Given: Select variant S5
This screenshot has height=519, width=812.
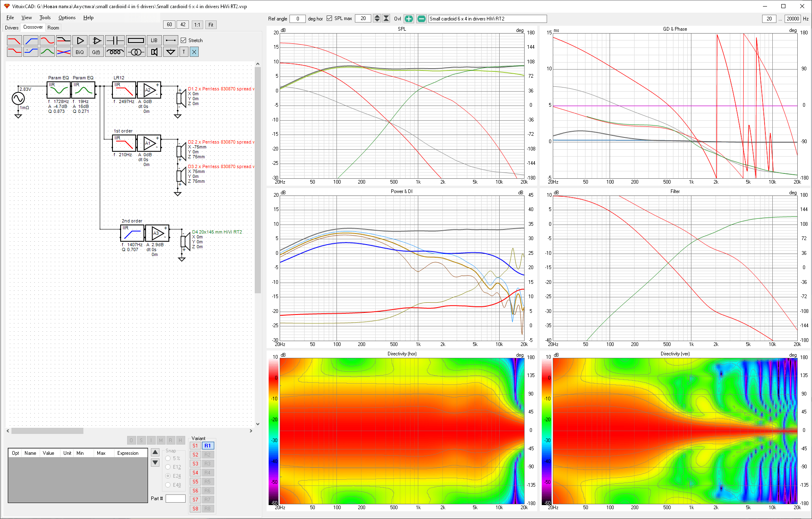Looking at the screenshot, I should [195, 482].
